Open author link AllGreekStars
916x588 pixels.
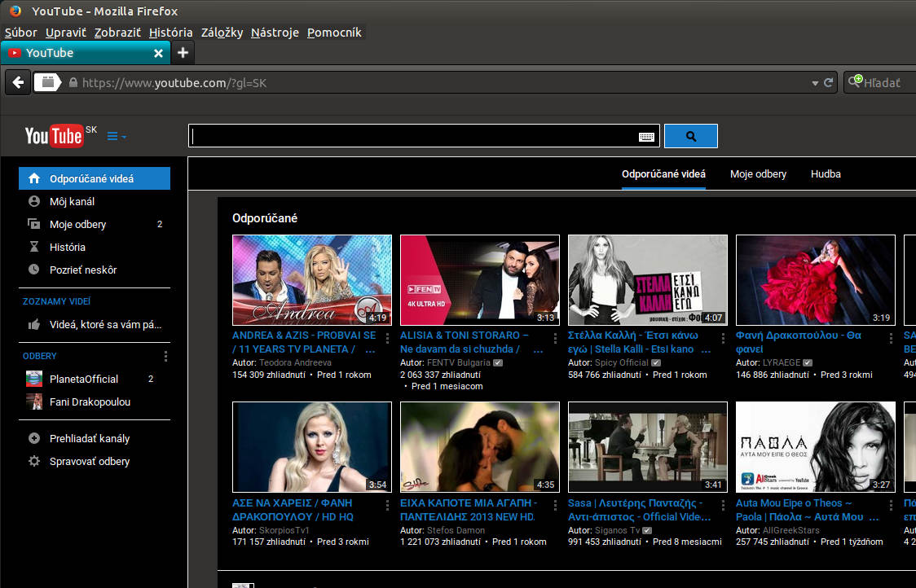click(791, 530)
